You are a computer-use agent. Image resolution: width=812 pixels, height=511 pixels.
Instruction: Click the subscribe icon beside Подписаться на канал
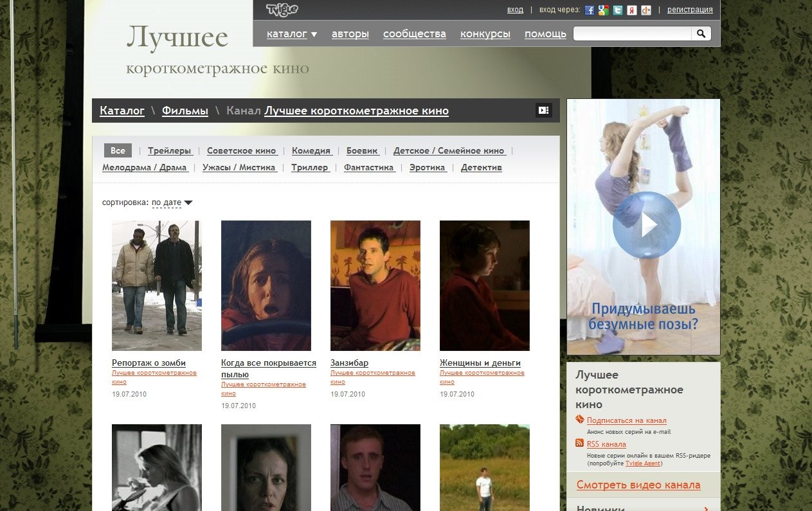(x=580, y=420)
